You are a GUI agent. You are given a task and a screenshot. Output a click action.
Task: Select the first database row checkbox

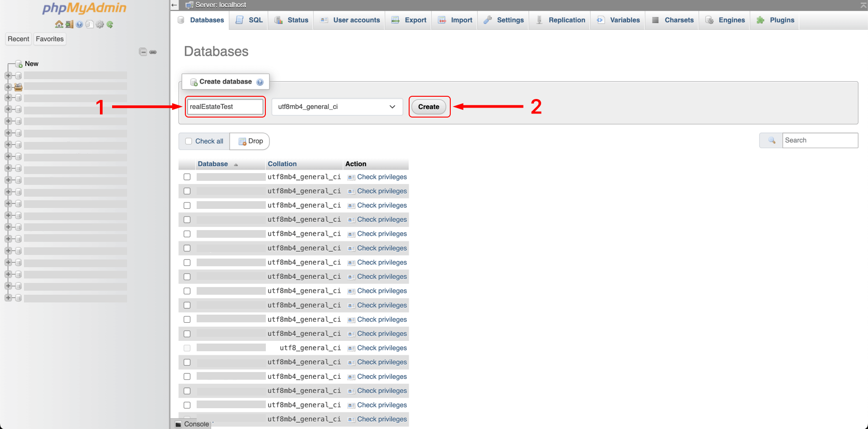pyautogui.click(x=187, y=177)
